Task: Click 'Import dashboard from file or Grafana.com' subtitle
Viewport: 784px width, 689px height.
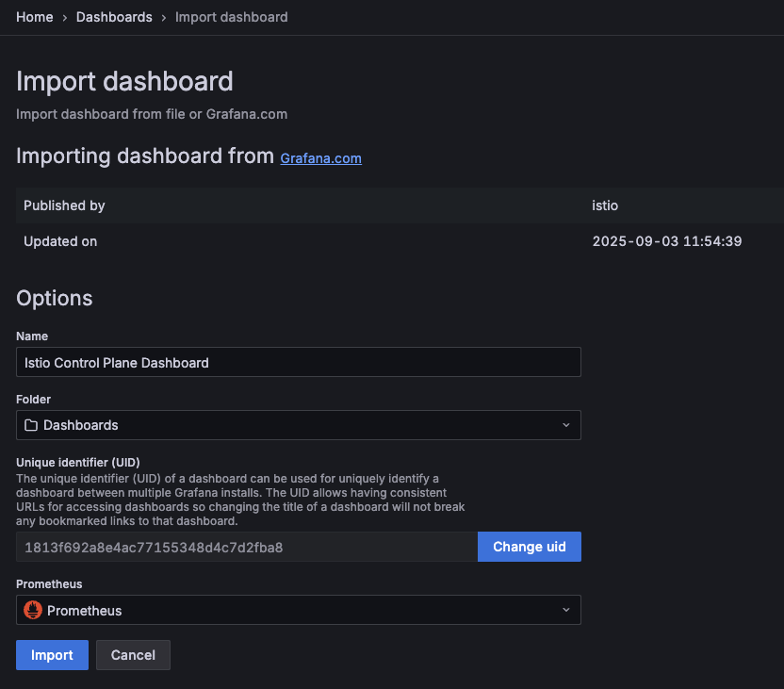Action: (x=152, y=114)
